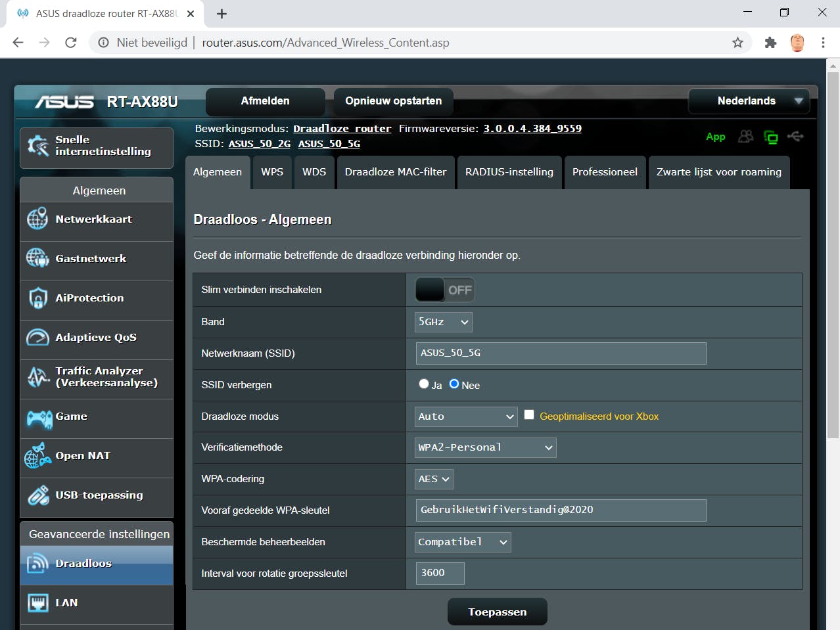This screenshot has height=630, width=840.
Task: Open Beschermde beheerbeelden dropdown
Action: click(x=463, y=542)
